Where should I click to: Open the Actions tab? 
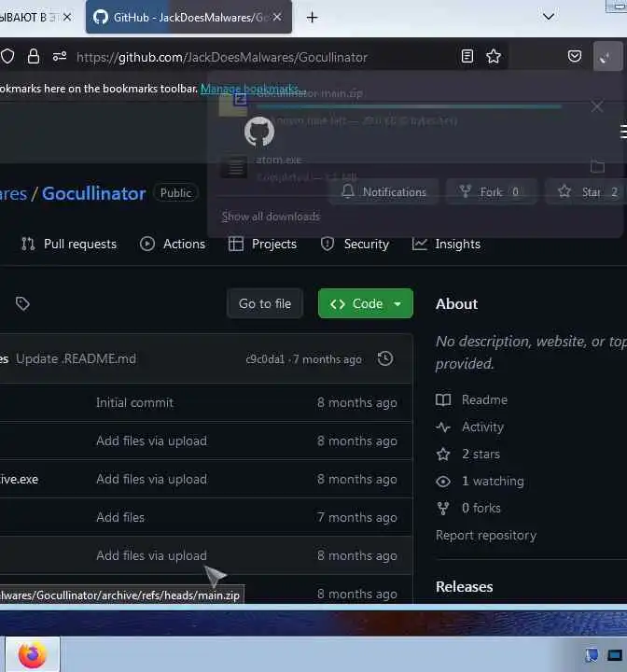tap(173, 244)
